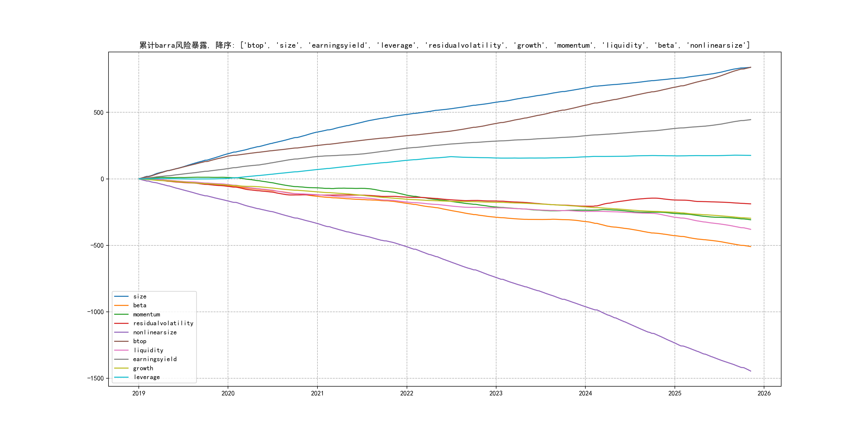Click the orange beta legend line swatch

(121, 305)
